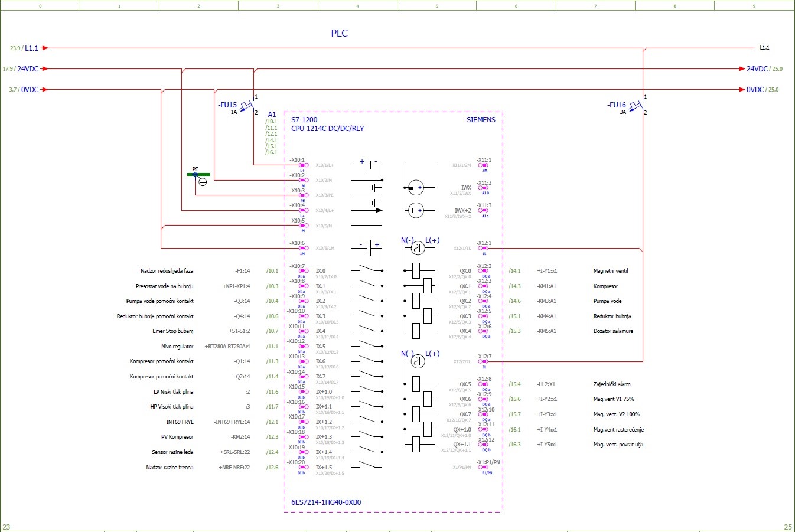Screen dimensions: 795x532
Task: Open the /16.1 cross-reference under -A1
Action: tap(271, 152)
